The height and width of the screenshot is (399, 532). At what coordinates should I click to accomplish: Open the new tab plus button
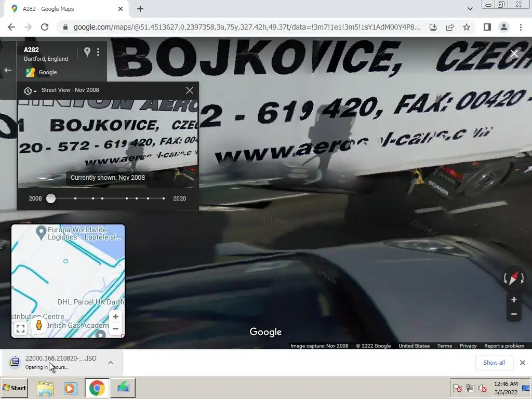click(x=140, y=9)
